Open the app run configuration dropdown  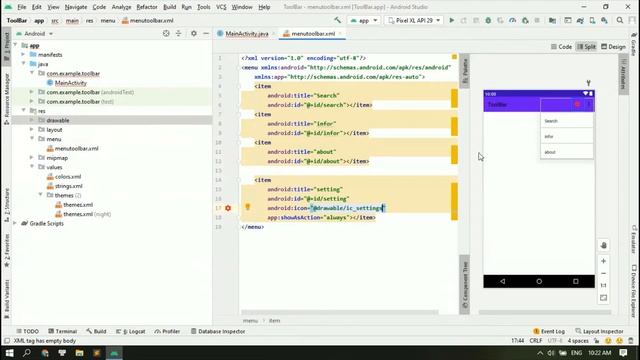364,20
